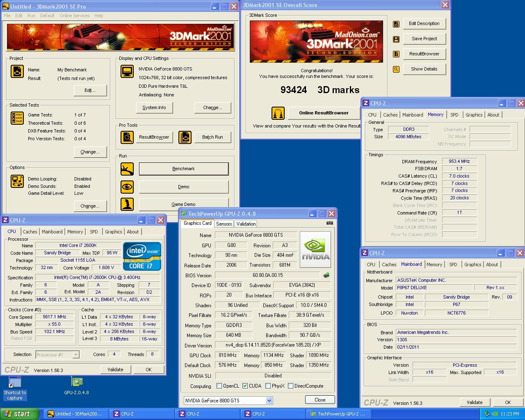Enable the DirectCompute checkbox in GPU-Z
The width and height of the screenshot is (525, 420).
290,386
